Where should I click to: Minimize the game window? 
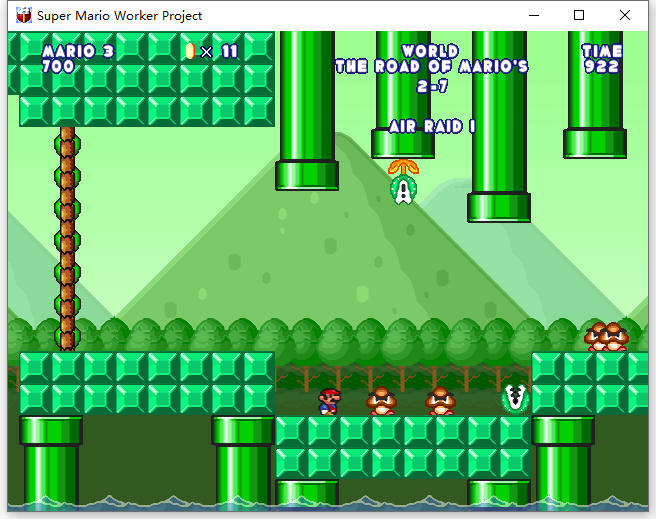534,15
